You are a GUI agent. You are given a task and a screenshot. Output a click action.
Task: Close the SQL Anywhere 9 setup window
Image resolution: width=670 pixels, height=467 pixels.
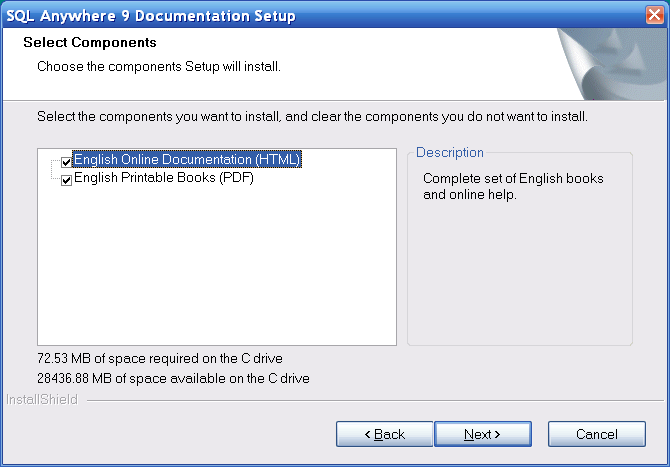point(654,14)
